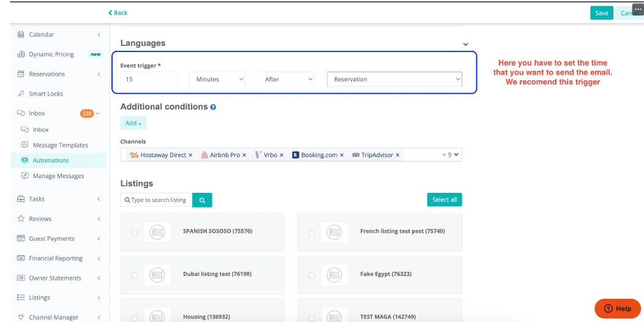Tick the Dubai listing test checkbox
Image resolution: width=644 pixels, height=322 pixels.
pos(135,275)
